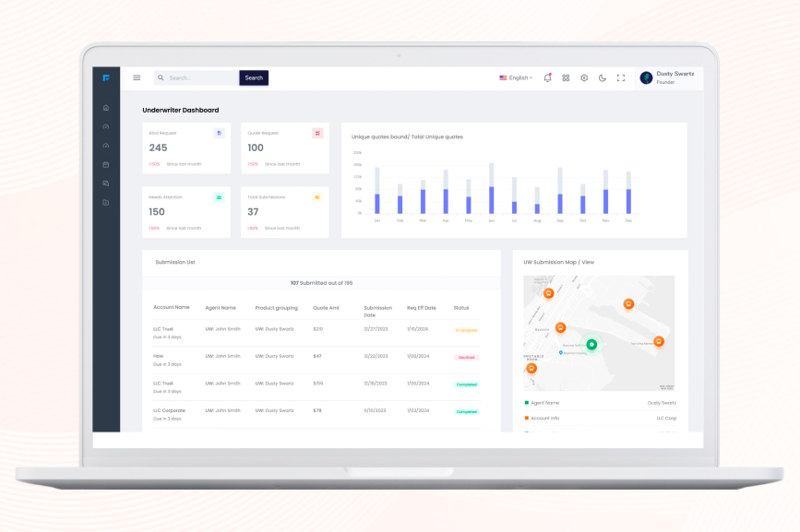Open the calendar icon in sidebar
Image resolution: width=800 pixels, height=532 pixels.
106,164
